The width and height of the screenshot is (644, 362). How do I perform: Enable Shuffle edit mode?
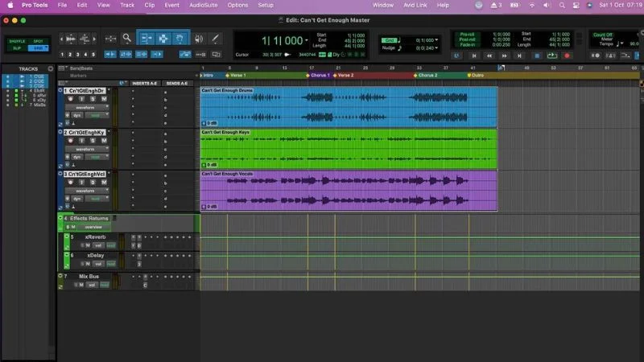click(17, 41)
